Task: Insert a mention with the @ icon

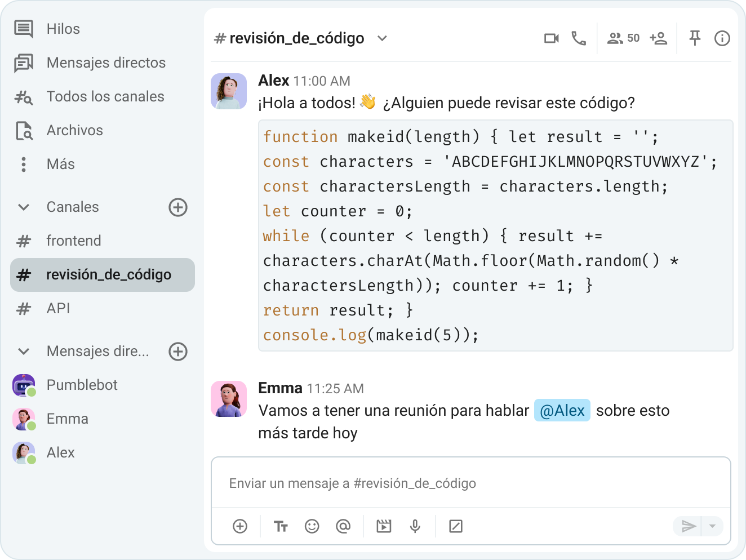Action: point(344,526)
